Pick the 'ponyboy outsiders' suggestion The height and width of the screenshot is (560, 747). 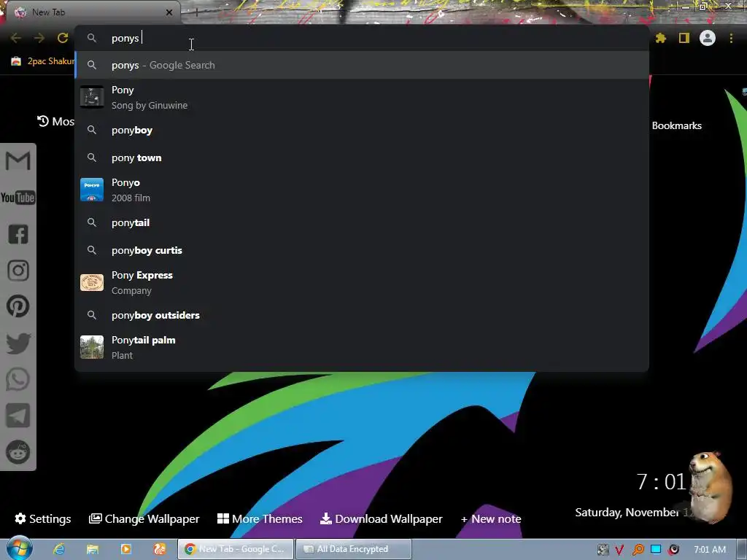[x=362, y=315]
